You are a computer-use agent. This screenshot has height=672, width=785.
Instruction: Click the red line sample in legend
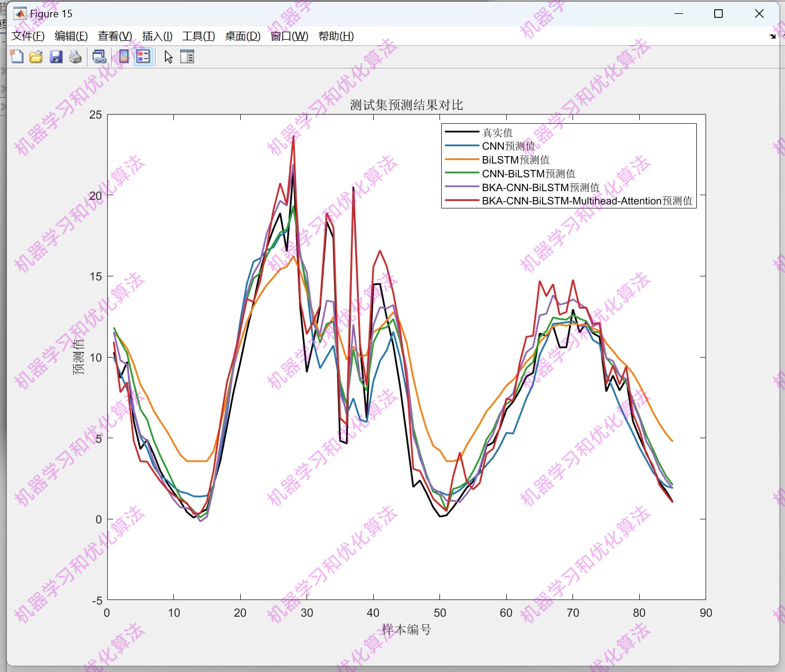point(462,200)
